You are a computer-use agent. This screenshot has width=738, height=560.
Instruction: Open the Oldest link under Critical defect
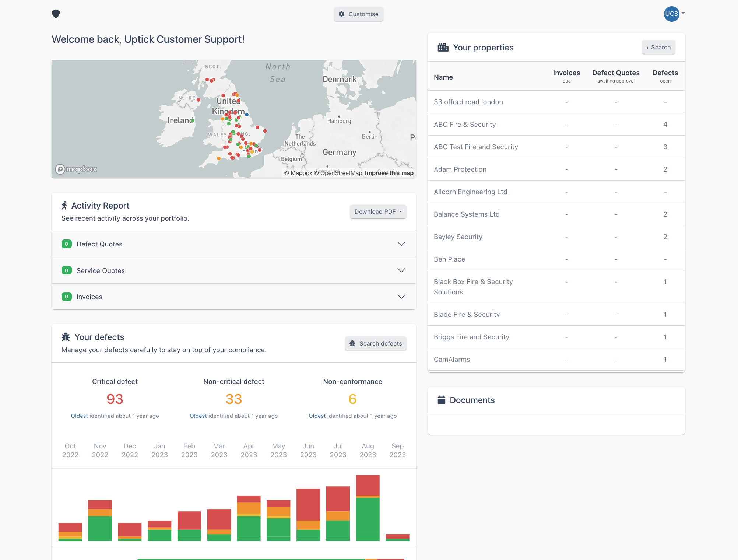pos(79,416)
